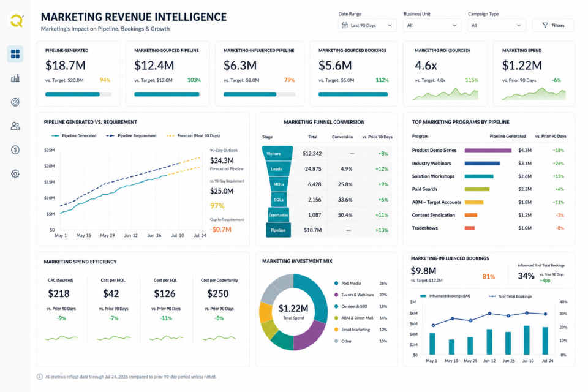
Task: Click the app logo in the sidebar
Action: coord(16,20)
